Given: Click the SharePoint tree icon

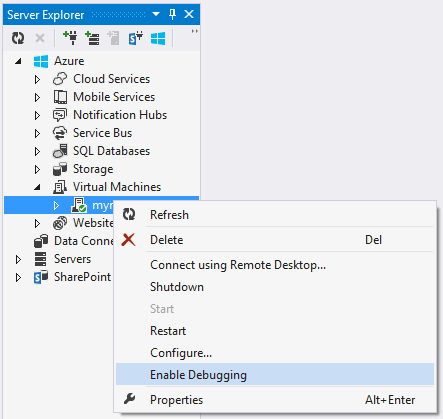Looking at the screenshot, I should pyautogui.click(x=41, y=277).
